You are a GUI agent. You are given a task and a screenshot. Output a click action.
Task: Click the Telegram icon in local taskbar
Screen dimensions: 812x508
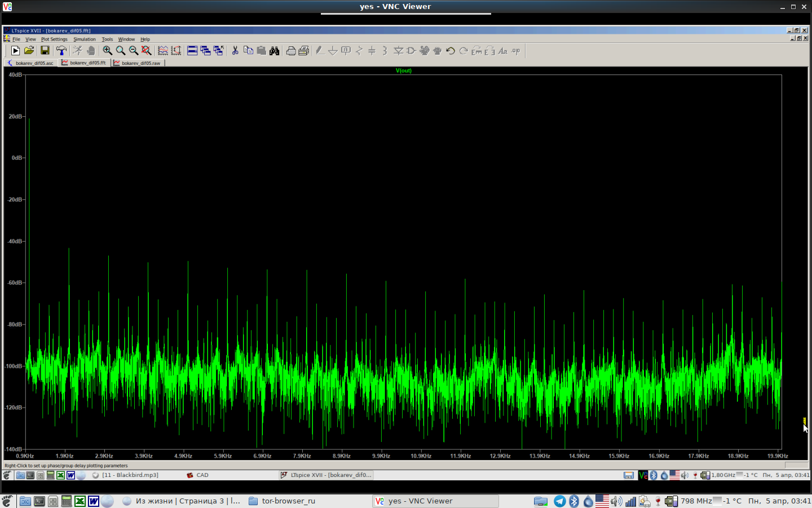click(559, 501)
